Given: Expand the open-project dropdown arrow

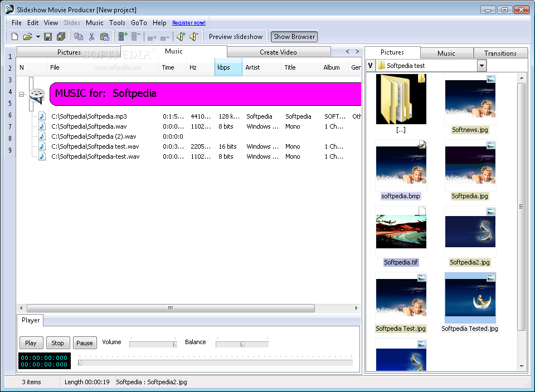Looking at the screenshot, I should [x=38, y=37].
